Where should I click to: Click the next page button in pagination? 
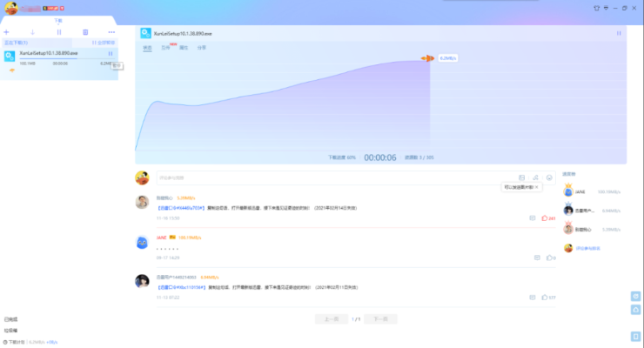(380, 319)
